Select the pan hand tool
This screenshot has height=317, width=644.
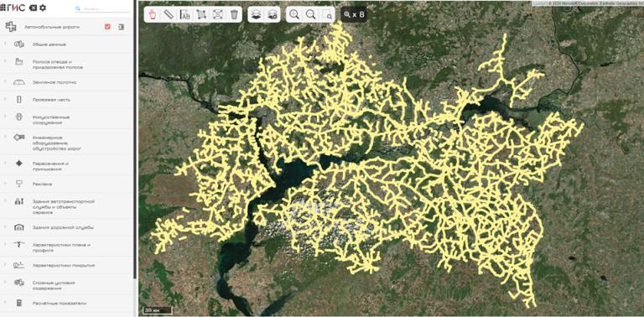[x=153, y=15]
